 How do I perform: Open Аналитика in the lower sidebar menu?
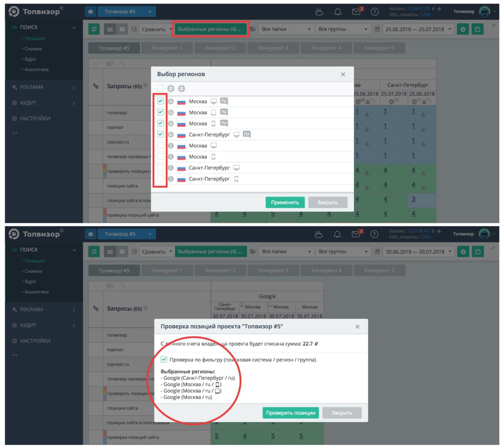coord(37,292)
